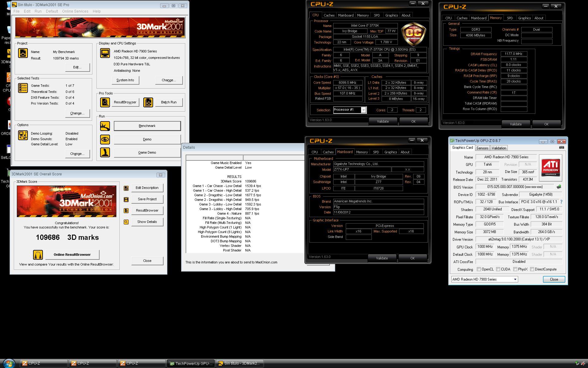Click the GPU-Z screenshot camera icon

click(x=561, y=148)
